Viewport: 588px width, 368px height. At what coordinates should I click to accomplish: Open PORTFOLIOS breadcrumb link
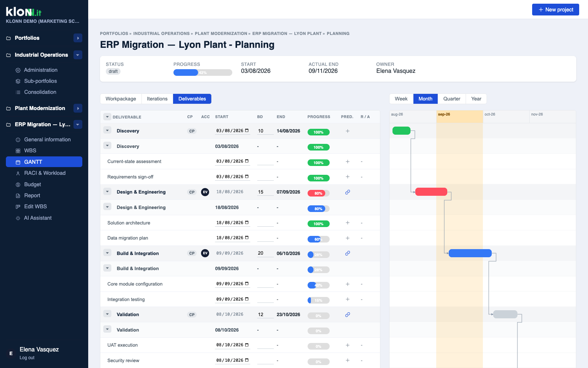click(114, 33)
